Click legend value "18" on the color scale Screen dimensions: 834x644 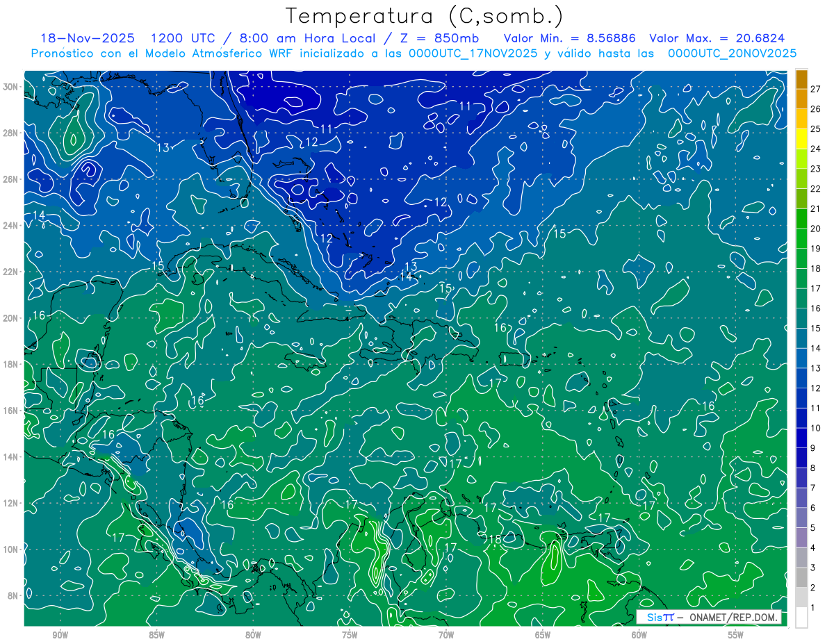pyautogui.click(x=815, y=268)
